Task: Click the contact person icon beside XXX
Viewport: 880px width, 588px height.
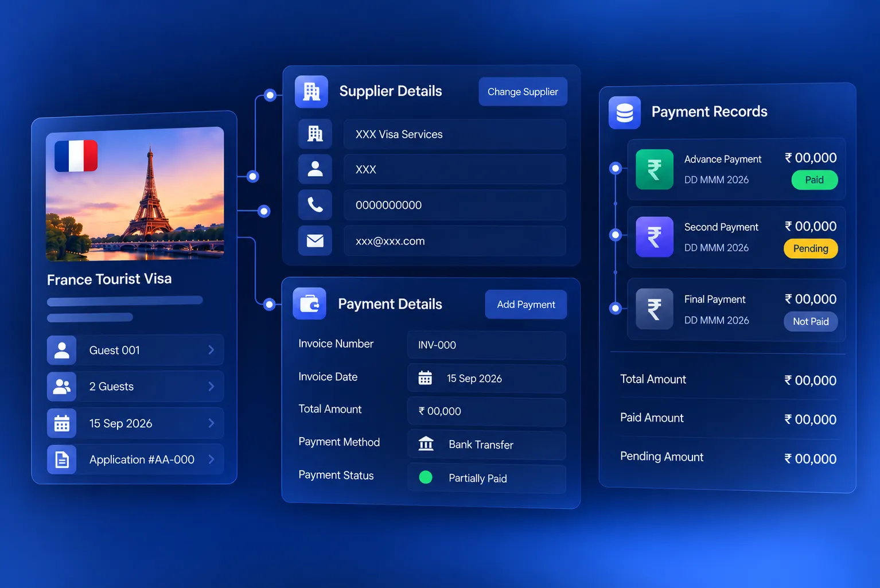Action: point(315,169)
